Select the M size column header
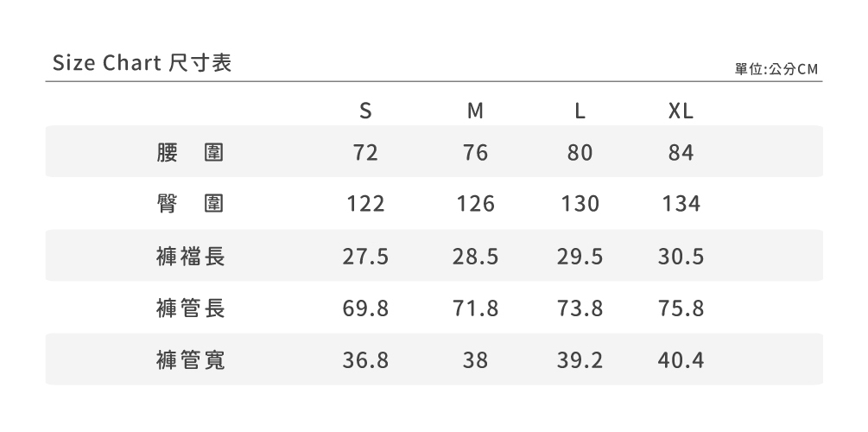868x432 pixels. tap(475, 111)
